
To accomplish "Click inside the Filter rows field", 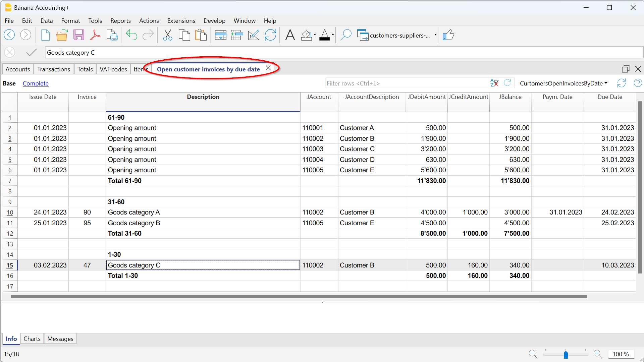I will (x=402, y=83).
